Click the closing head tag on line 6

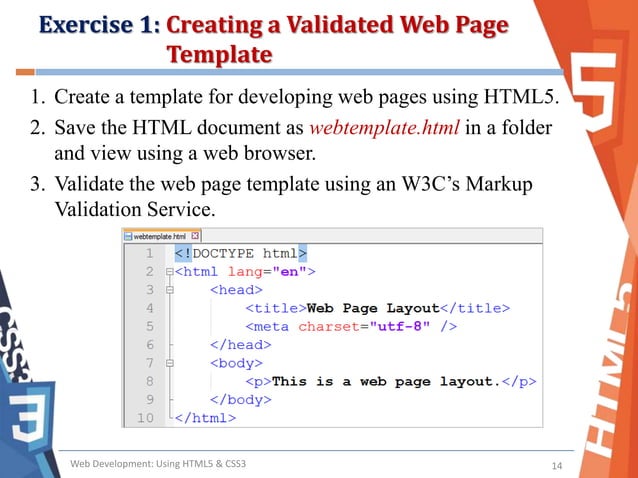240,345
